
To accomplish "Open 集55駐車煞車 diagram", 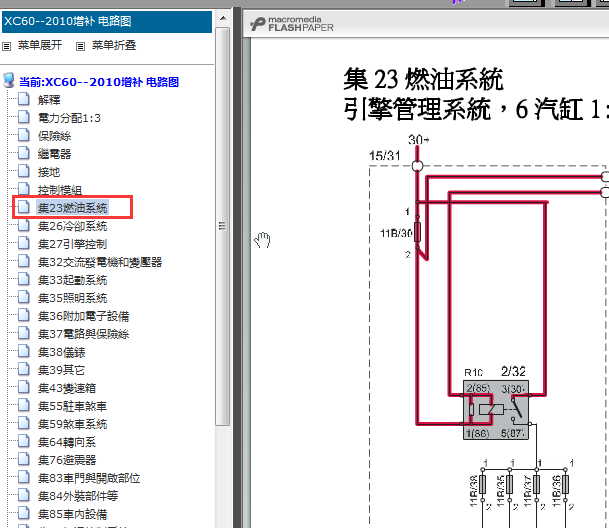I will 72,406.
